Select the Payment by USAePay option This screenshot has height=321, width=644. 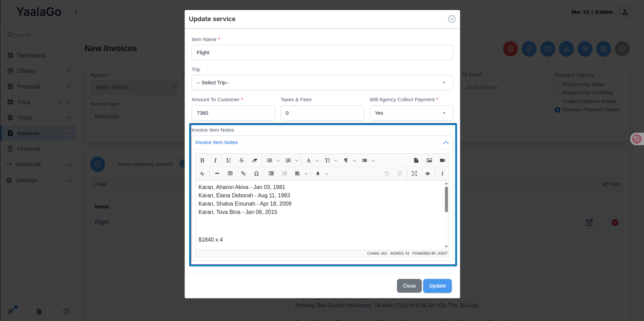click(557, 93)
